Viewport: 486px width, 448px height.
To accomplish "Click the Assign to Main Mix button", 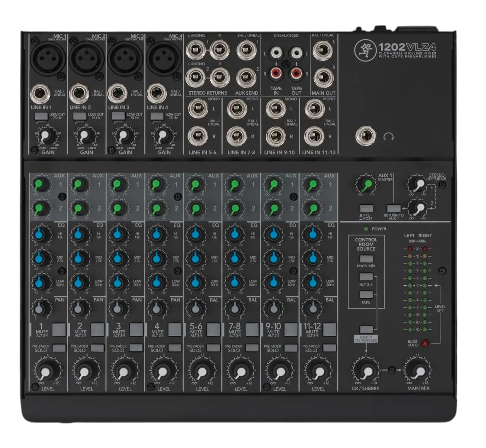I will [x=366, y=330].
